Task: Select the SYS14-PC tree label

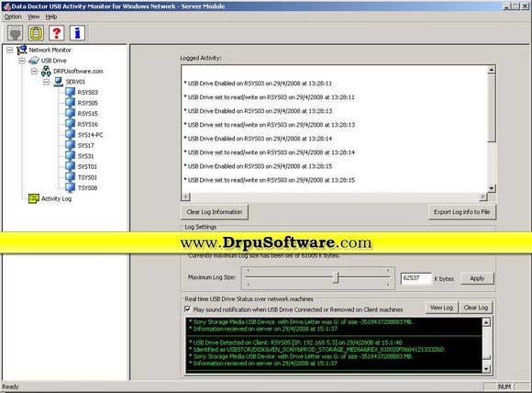Action: tap(90, 135)
